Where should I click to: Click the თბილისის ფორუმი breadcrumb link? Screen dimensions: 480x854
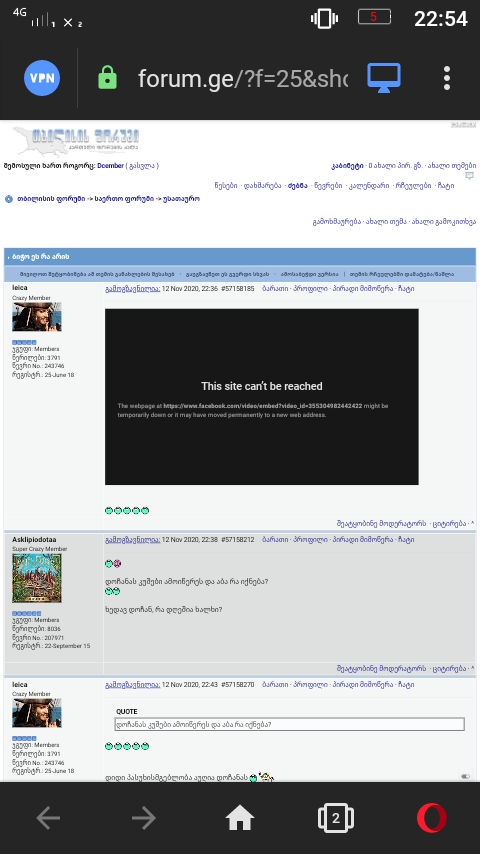[51, 199]
